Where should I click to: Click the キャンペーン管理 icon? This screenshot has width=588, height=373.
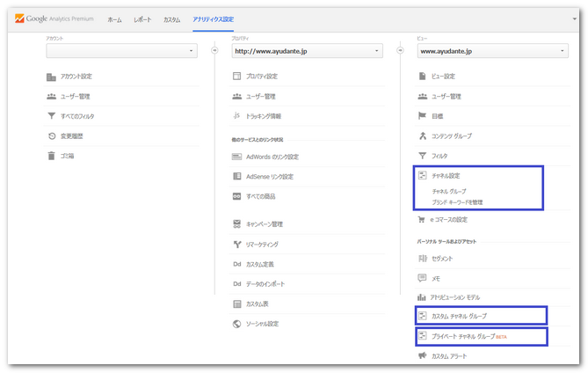tap(236, 224)
